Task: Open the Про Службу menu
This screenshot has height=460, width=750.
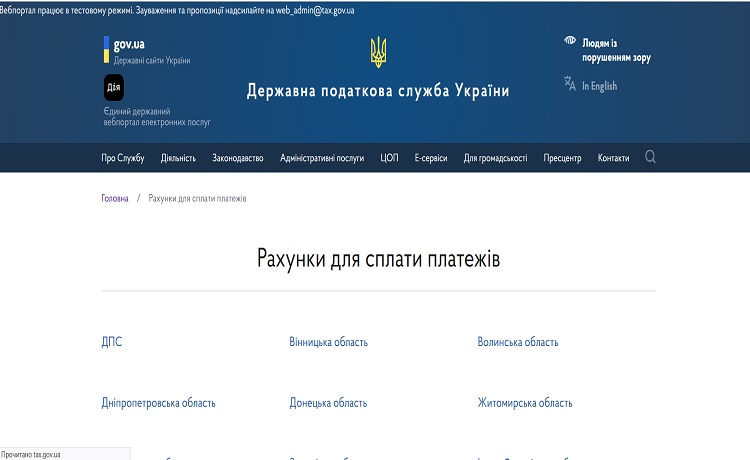Action: coord(123,158)
